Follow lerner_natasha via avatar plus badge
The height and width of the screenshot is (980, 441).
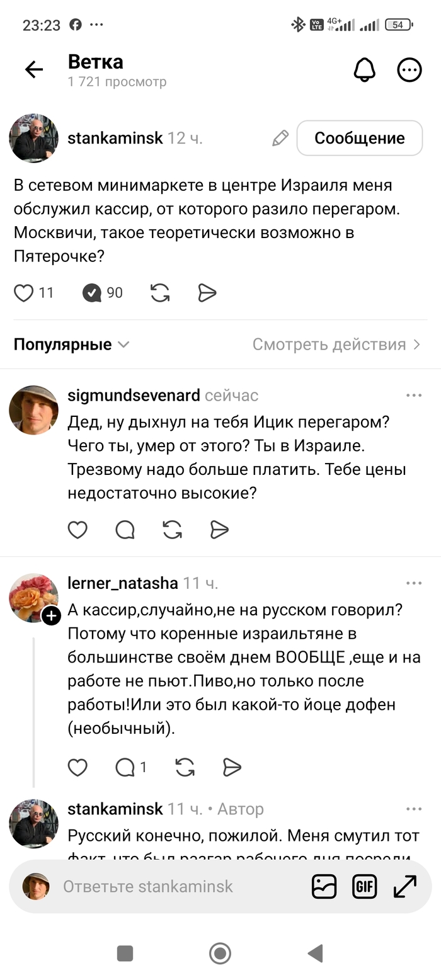[x=52, y=616]
